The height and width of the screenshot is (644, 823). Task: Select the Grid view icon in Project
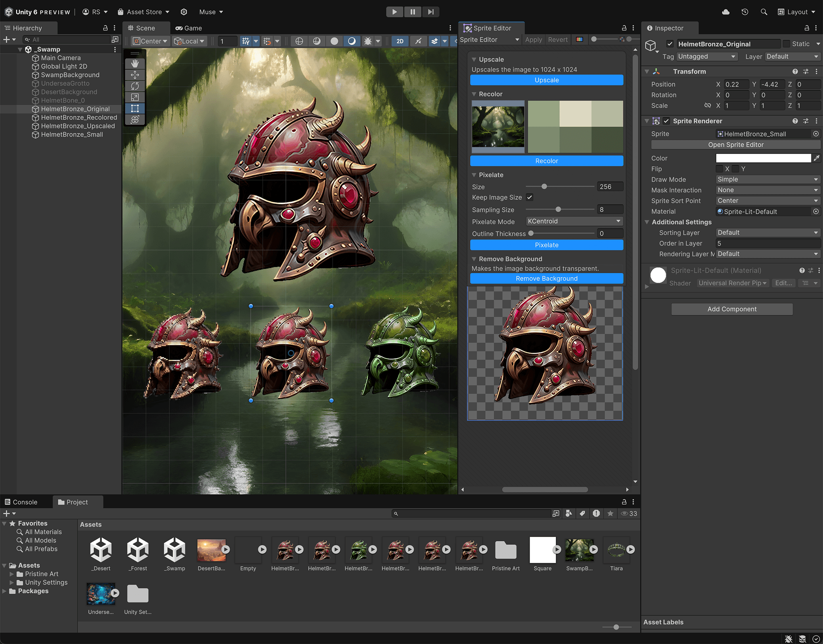pos(556,514)
